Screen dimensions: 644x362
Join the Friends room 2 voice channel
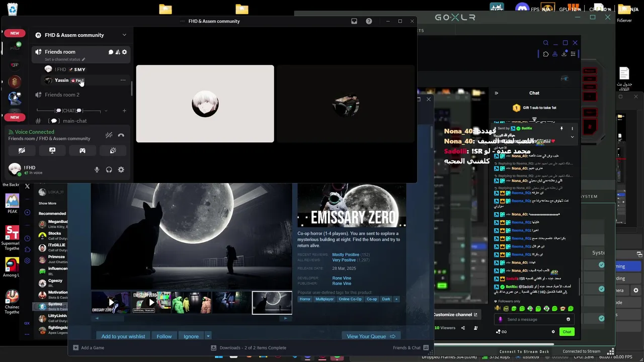point(62,95)
